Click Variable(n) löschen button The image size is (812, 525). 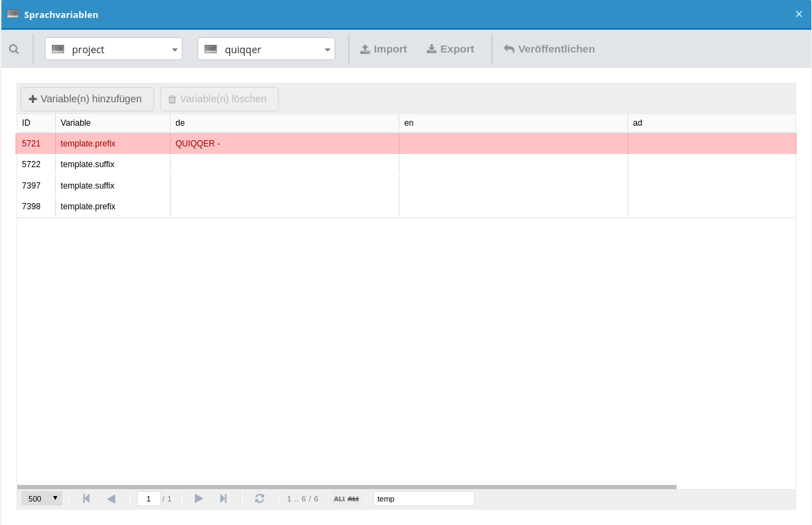219,99
